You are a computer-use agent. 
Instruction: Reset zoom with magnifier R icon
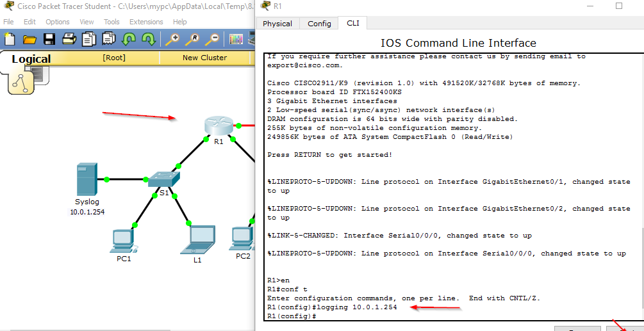click(x=192, y=40)
